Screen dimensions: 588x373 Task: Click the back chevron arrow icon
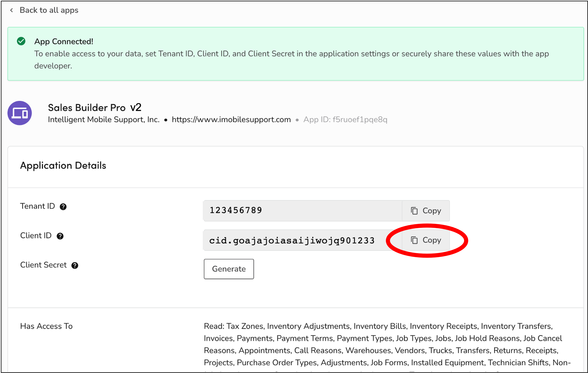pos(12,10)
